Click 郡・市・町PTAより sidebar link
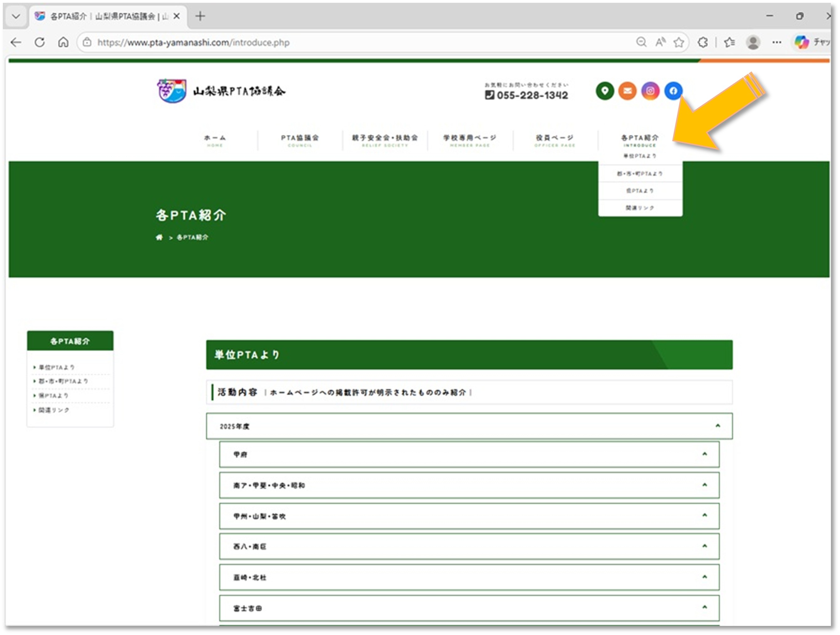 [63, 381]
